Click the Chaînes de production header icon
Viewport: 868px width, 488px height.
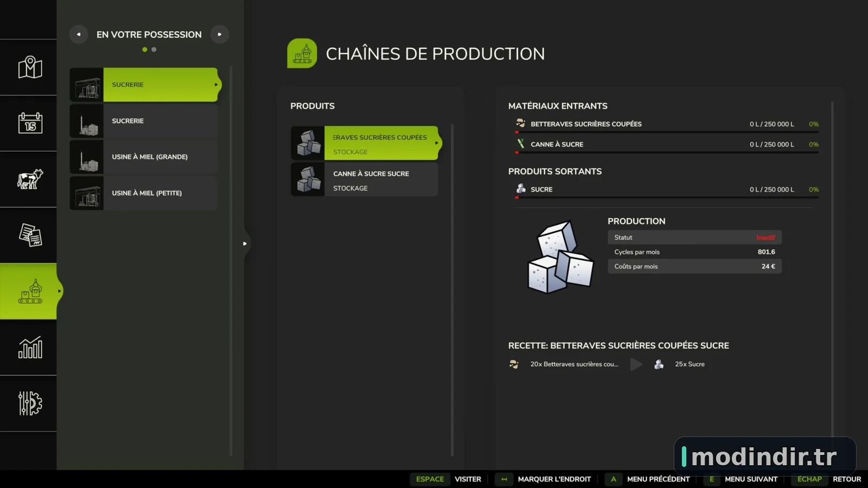coord(302,53)
